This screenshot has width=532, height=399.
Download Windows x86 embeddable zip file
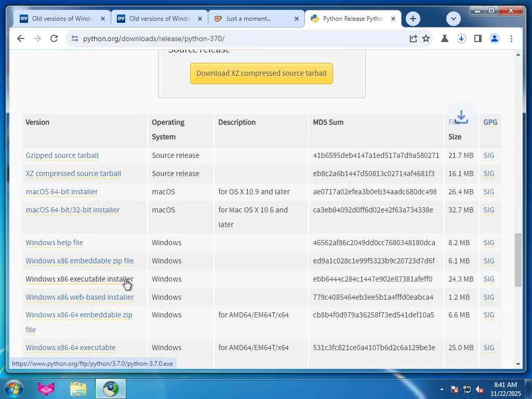[x=79, y=261]
